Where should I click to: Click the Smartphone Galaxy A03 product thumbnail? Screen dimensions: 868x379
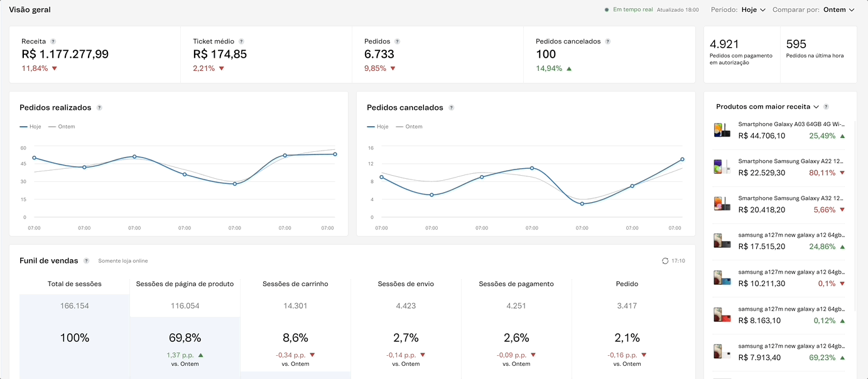[x=722, y=130]
